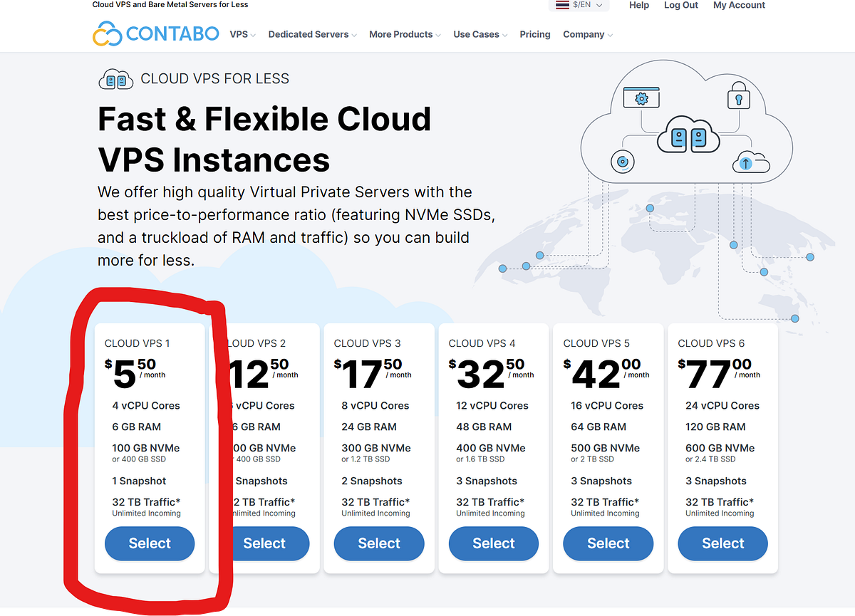Screen dimensions: 855x616
Task: Click the flag icon in the currency selector
Action: [562, 5]
